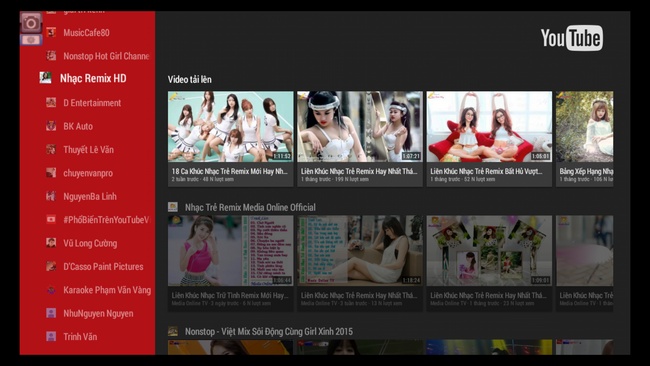
Task: Click the D Entertainment channel avatar icon
Action: pyautogui.click(x=51, y=102)
